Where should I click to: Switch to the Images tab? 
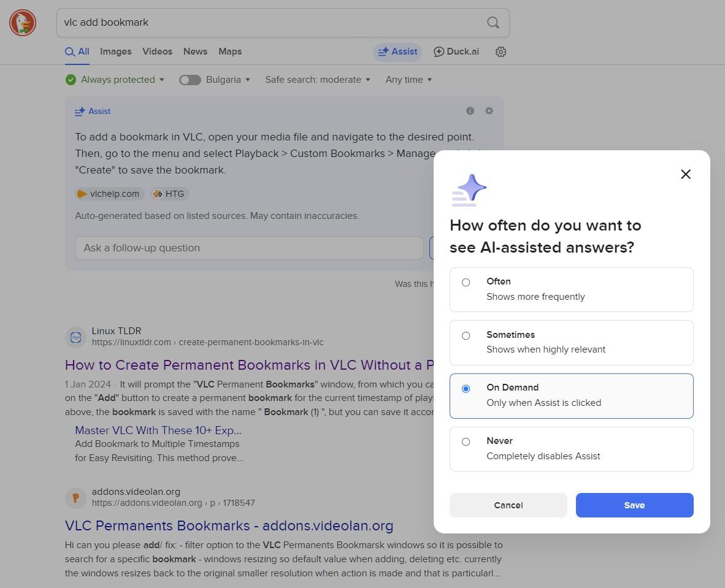click(115, 52)
